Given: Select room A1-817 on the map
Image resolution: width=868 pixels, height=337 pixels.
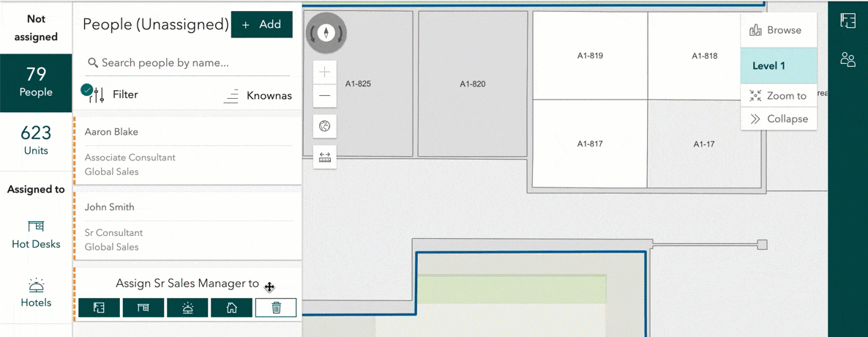Looking at the screenshot, I should tap(590, 144).
